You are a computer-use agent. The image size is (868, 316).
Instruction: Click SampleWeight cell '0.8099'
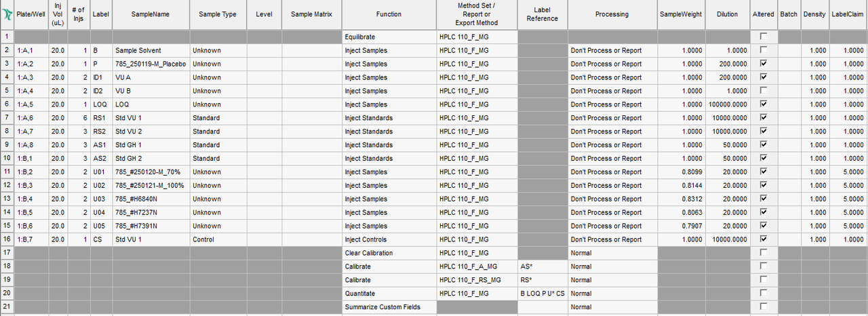pyautogui.click(x=681, y=172)
